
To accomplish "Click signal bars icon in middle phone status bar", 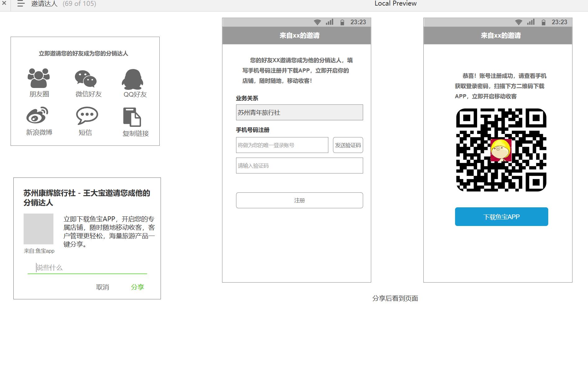I will point(330,22).
